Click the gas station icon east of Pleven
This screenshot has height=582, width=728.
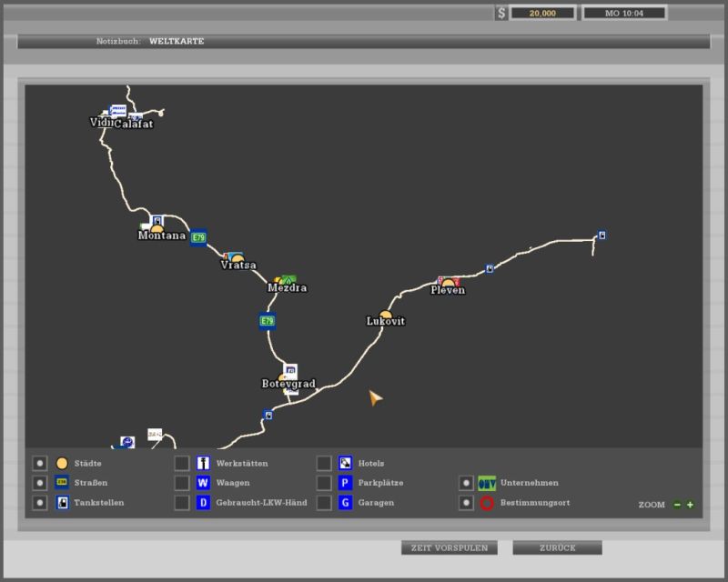click(490, 268)
